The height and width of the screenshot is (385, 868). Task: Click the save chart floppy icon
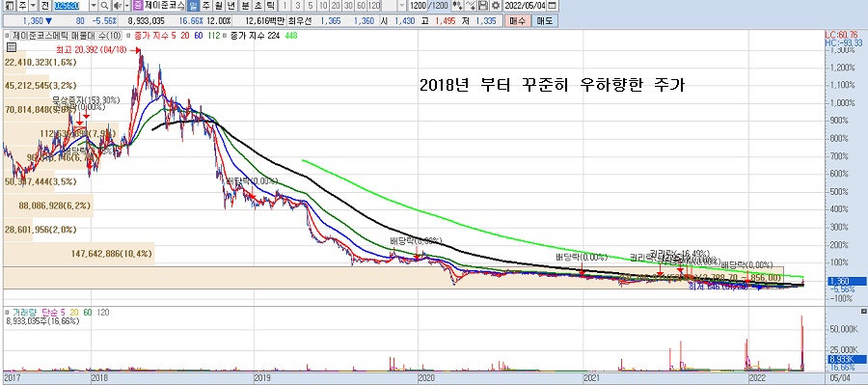click(x=483, y=6)
